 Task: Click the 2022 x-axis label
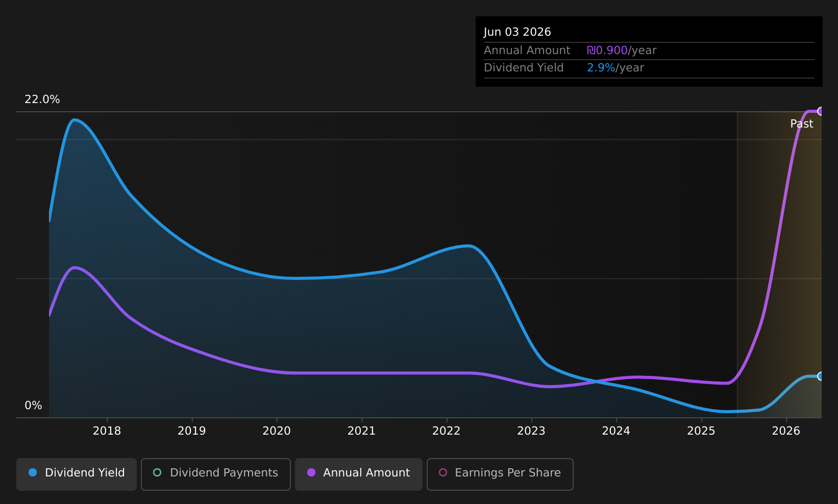tap(447, 431)
